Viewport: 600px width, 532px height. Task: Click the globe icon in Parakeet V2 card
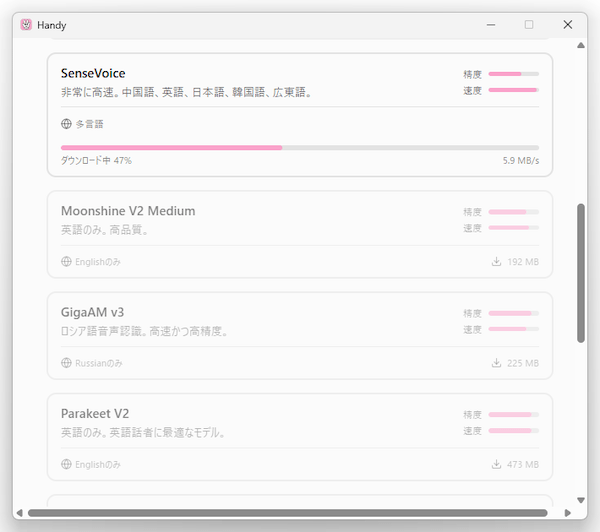[66, 464]
